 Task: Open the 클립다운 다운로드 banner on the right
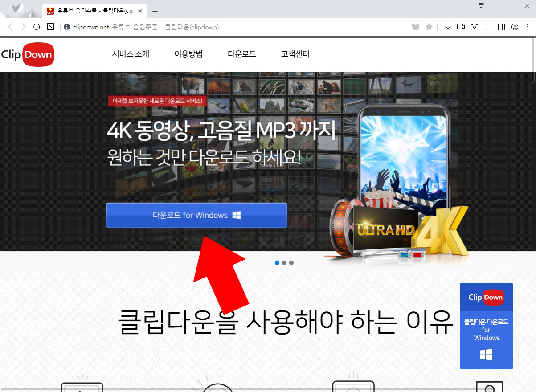(x=486, y=326)
